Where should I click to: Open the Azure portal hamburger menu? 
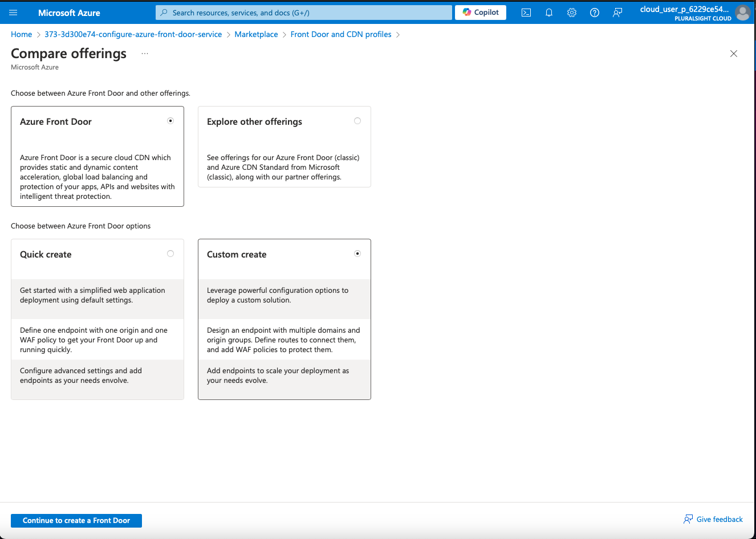(13, 13)
